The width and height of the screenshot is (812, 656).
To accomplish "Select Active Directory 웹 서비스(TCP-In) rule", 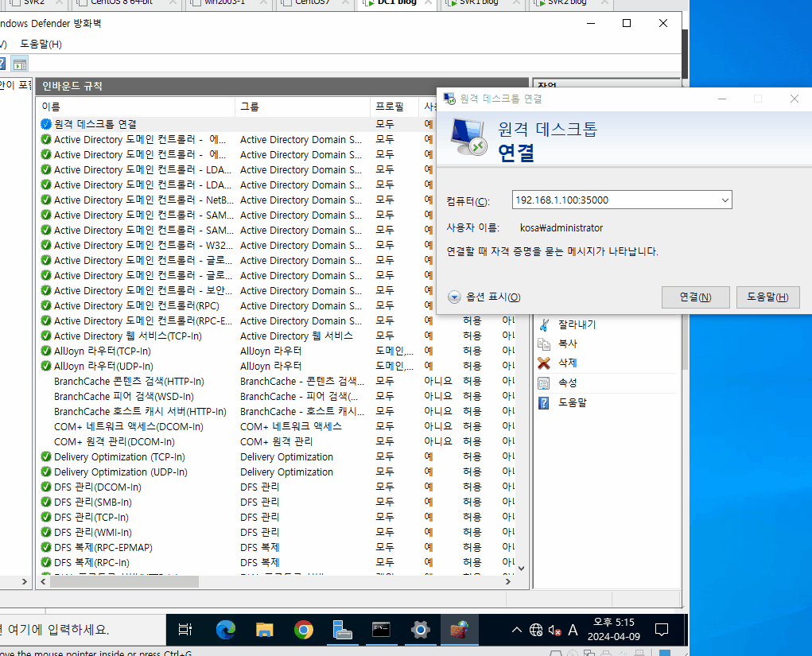I will (x=128, y=336).
